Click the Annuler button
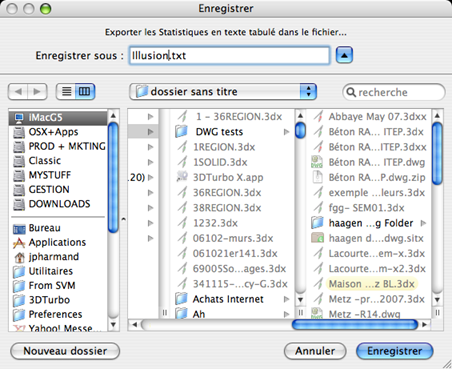The image size is (452, 369). point(315,351)
